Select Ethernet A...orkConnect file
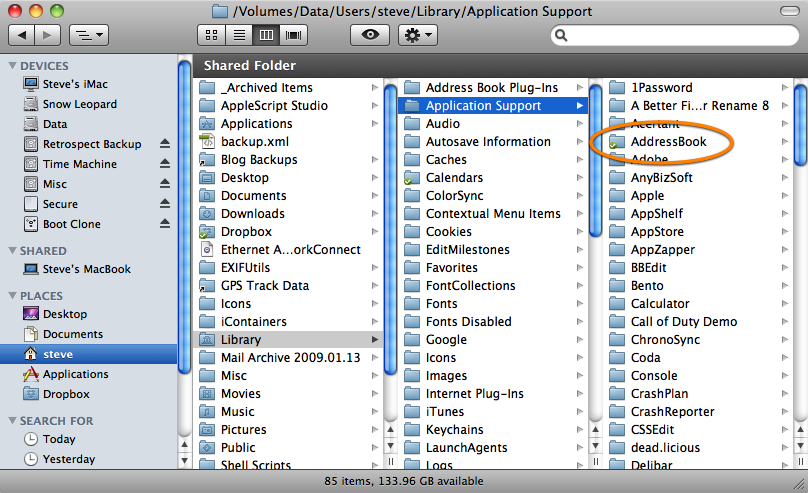The image size is (808, 493). [x=289, y=249]
